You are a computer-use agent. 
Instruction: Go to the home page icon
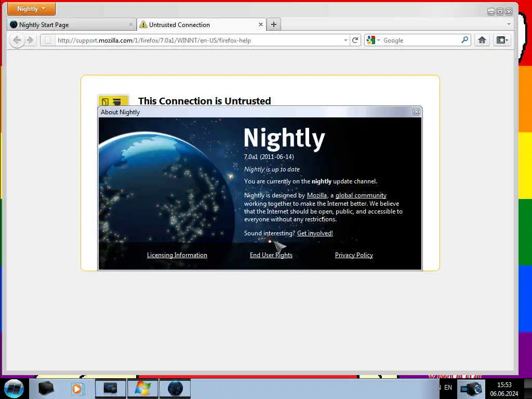[x=482, y=41]
